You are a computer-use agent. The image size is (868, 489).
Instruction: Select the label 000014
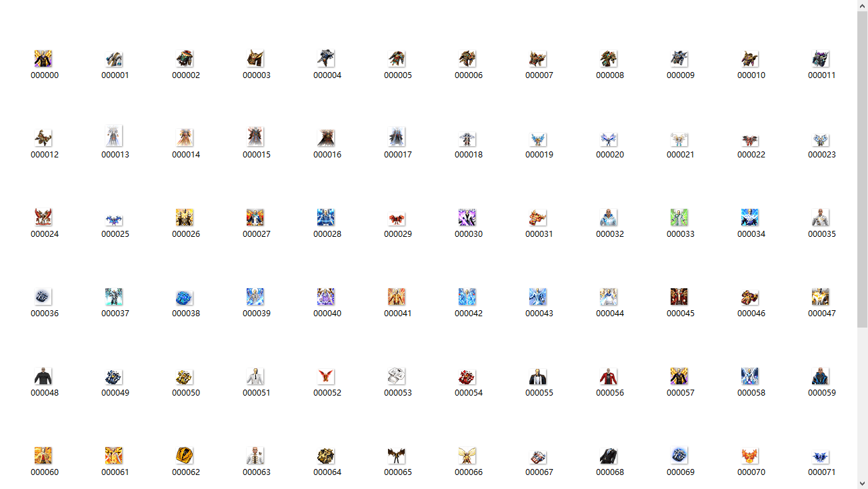186,155
